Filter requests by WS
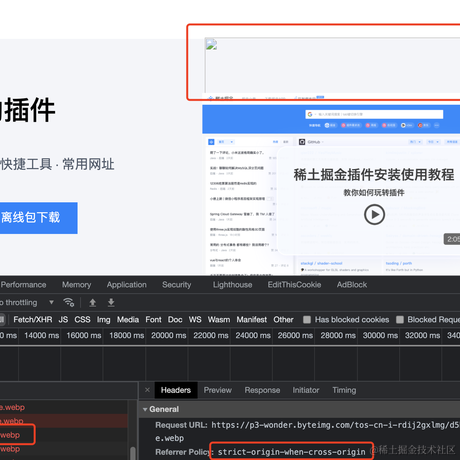The image size is (460, 460). pos(195,320)
